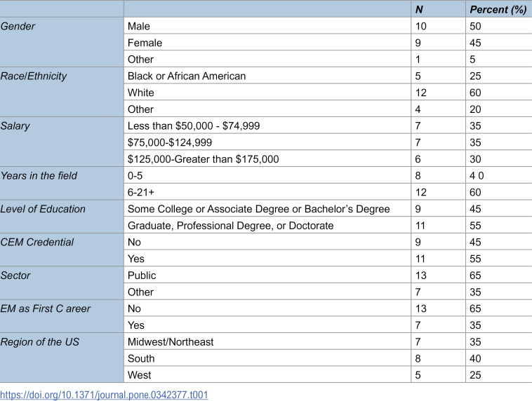
Task: Click the Race/Ethnicity row label
Action: coord(33,76)
